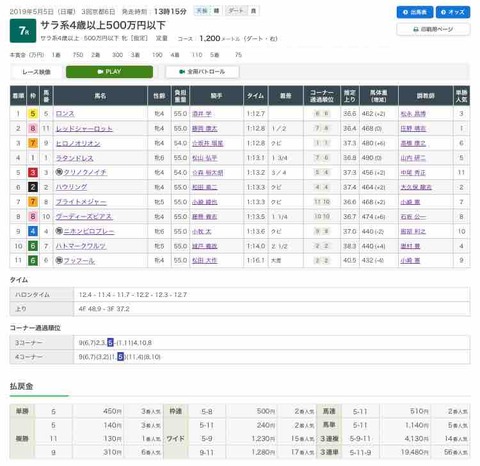Click the highlighted 5 in 3コーナー row
Viewport: 480px width, 466px height.
[110, 342]
